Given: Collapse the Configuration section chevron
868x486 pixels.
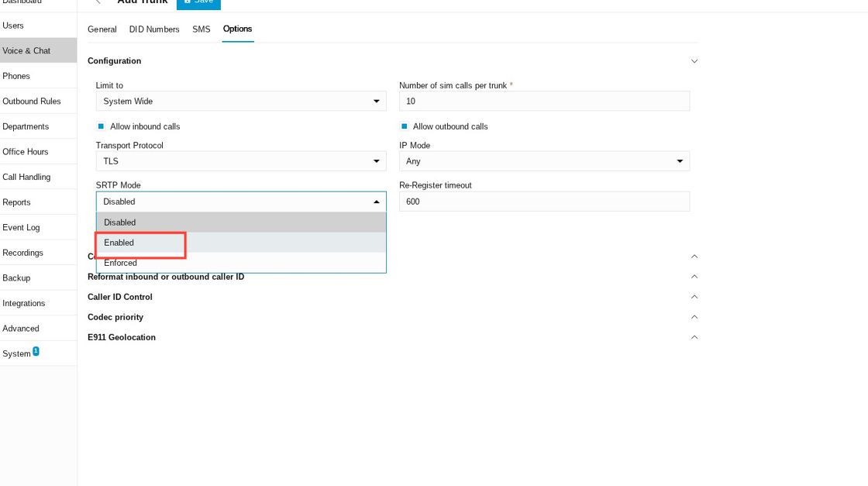Looking at the screenshot, I should (x=694, y=61).
